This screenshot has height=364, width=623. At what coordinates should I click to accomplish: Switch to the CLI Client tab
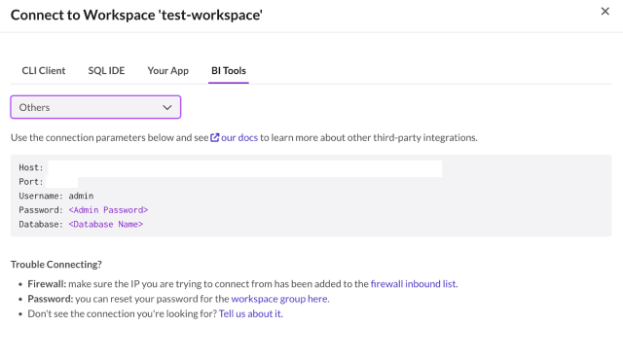coord(43,71)
